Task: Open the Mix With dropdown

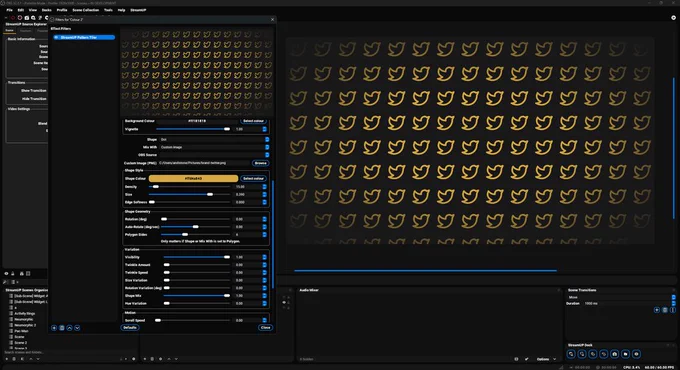Action: 214,147
